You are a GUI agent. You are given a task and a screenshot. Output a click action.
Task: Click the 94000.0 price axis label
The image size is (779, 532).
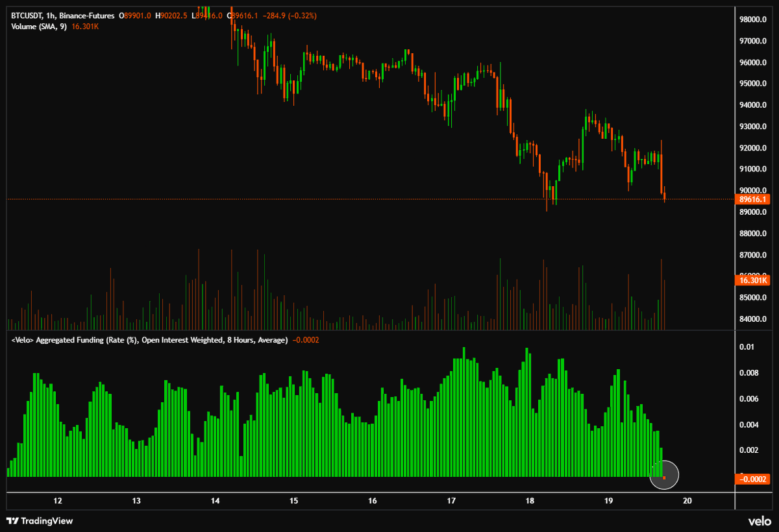(x=754, y=106)
